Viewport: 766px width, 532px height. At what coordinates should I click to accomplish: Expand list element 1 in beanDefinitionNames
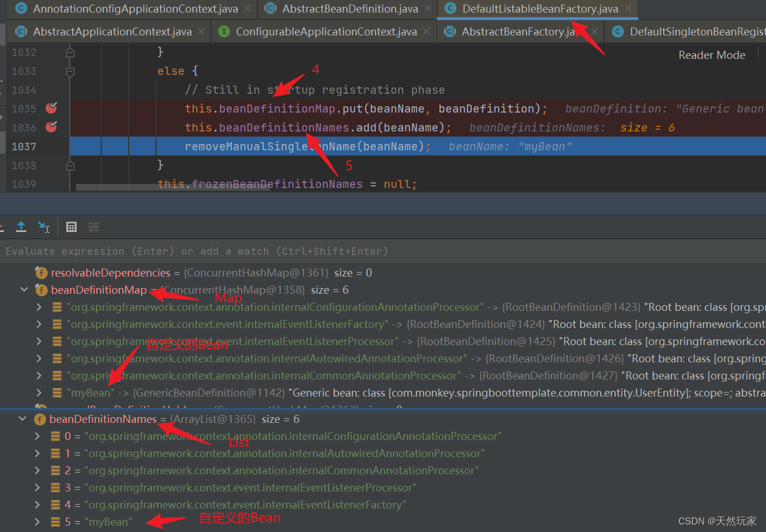pyautogui.click(x=37, y=453)
